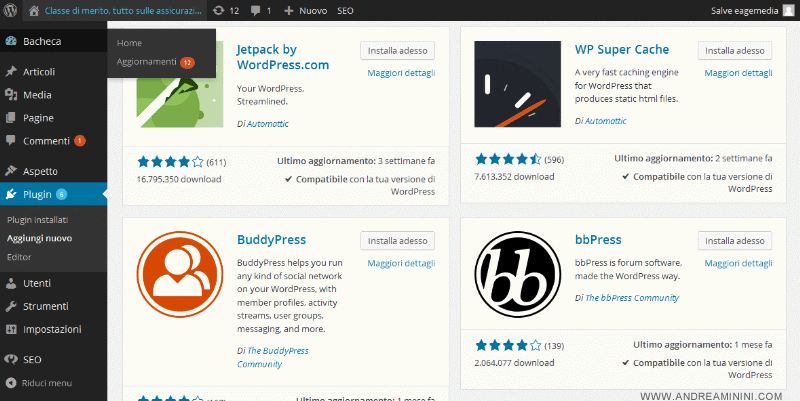The width and height of the screenshot is (800, 401).
Task: Click the BuddyPress plugin logo
Action: click(180, 274)
